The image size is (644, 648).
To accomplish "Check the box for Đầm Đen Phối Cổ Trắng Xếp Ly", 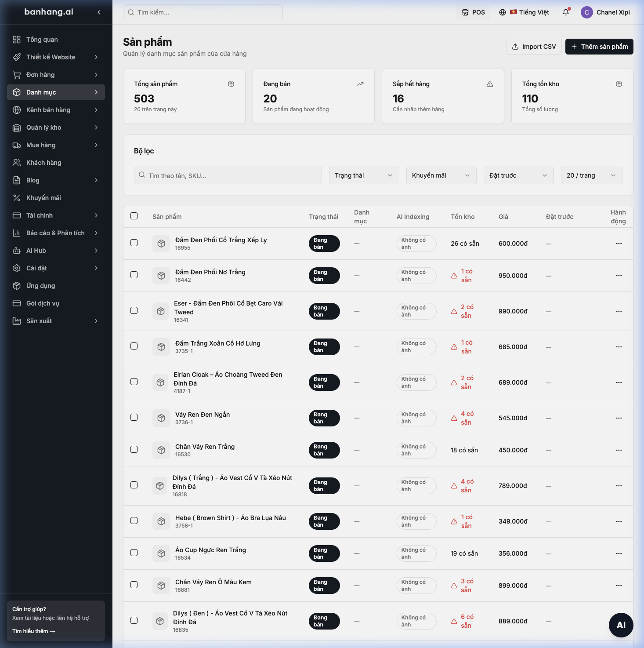I will click(x=134, y=243).
